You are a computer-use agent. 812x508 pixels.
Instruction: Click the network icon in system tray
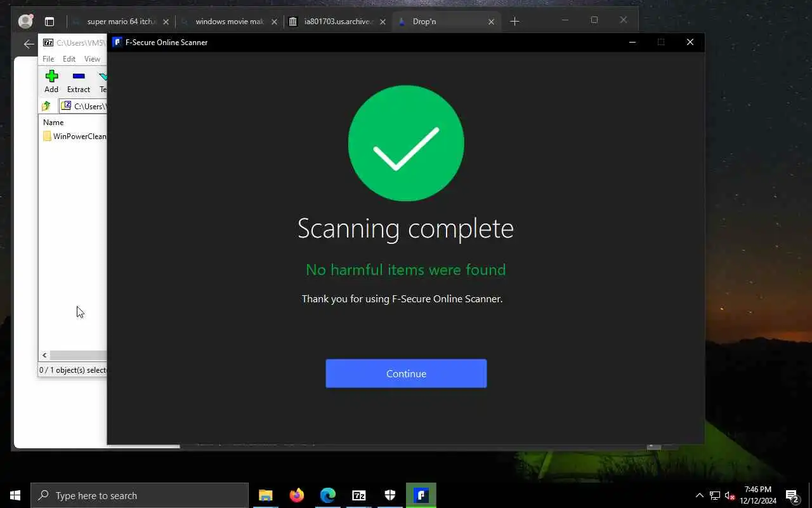[x=714, y=495]
